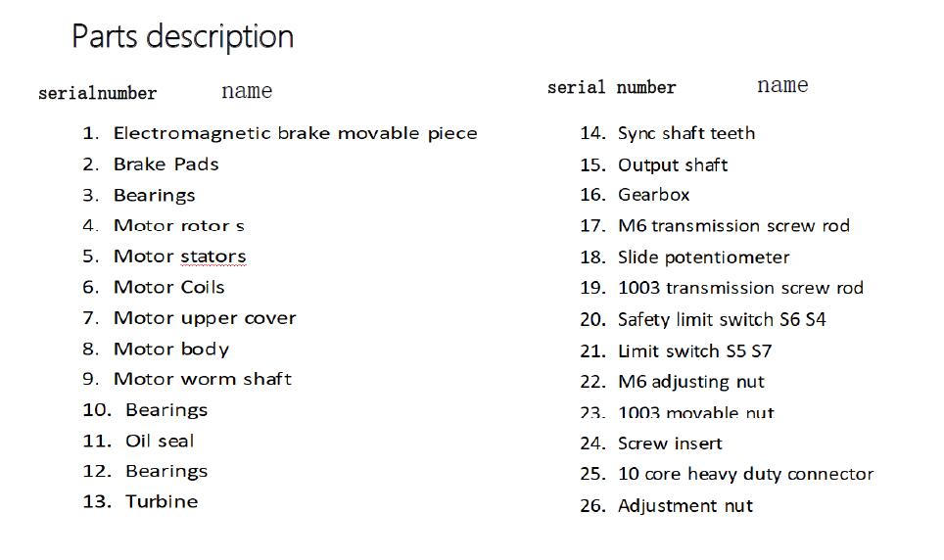Click "Motor upper cover" list item
944x560 pixels.
point(204,318)
